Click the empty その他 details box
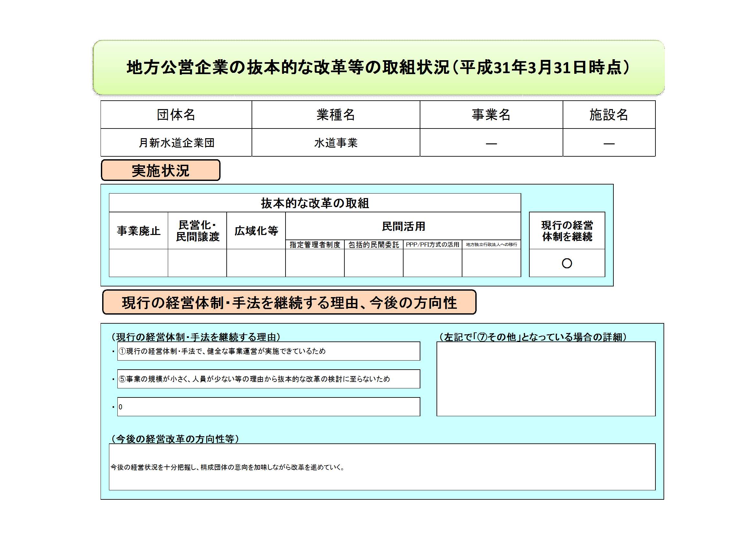The image size is (756, 535). click(x=546, y=379)
